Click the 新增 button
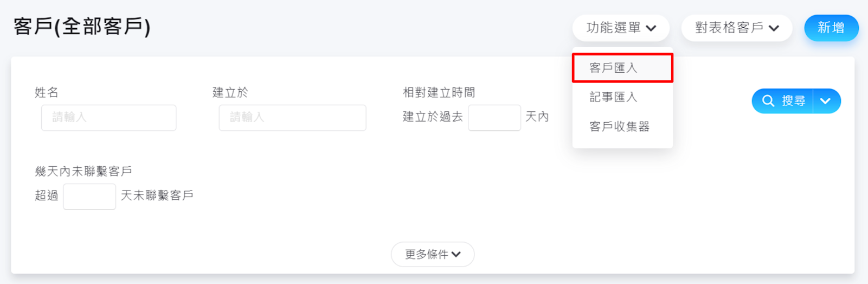Screen dimensions: 868x284 point(831,28)
